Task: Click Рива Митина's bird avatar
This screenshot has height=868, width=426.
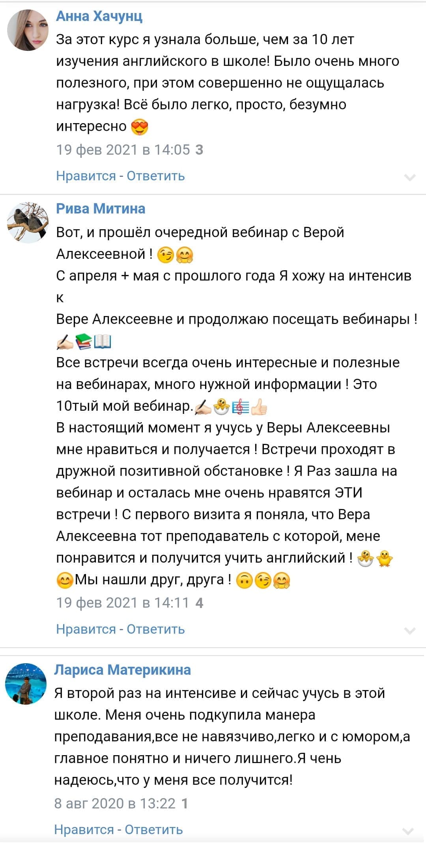Action: point(28,223)
